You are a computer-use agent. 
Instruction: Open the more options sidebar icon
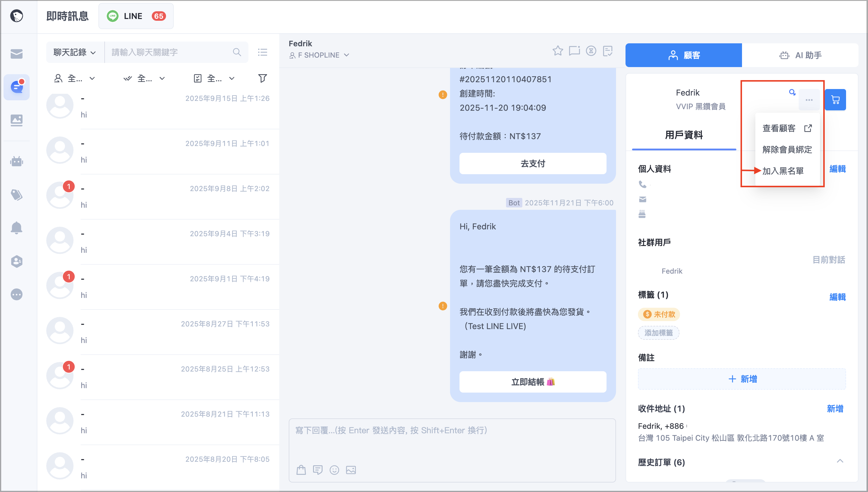(16, 294)
